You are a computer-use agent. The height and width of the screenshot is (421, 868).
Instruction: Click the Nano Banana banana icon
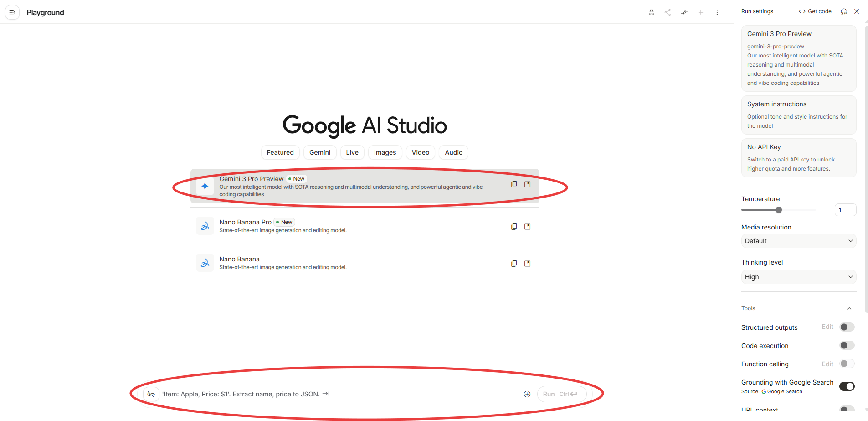pyautogui.click(x=205, y=263)
